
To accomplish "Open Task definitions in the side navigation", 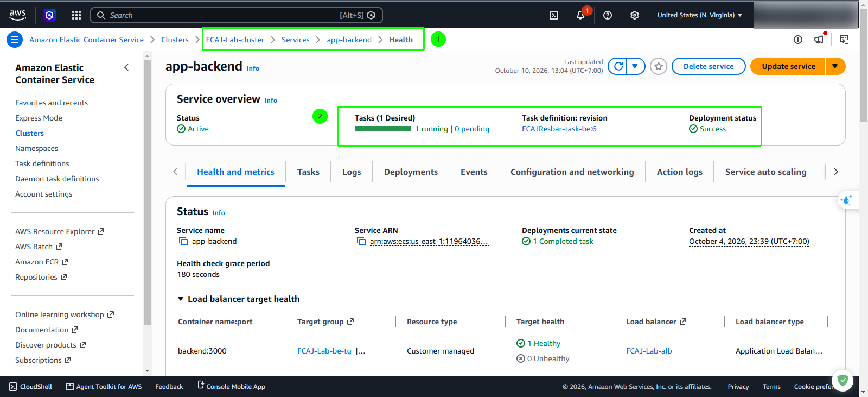I will pyautogui.click(x=42, y=163).
